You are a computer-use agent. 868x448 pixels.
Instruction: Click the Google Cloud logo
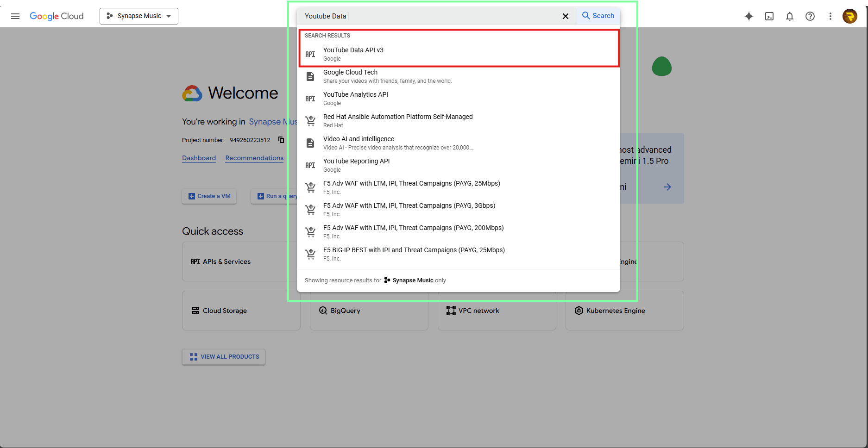click(x=57, y=16)
